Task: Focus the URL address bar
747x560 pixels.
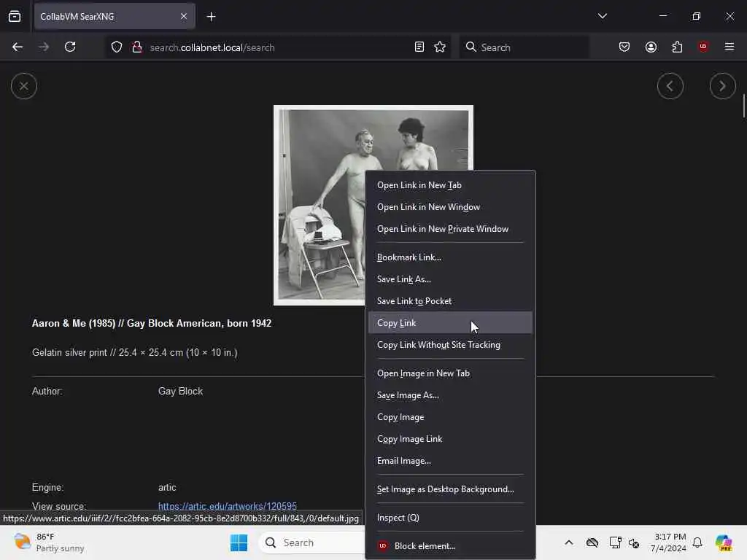Action: [x=278, y=47]
